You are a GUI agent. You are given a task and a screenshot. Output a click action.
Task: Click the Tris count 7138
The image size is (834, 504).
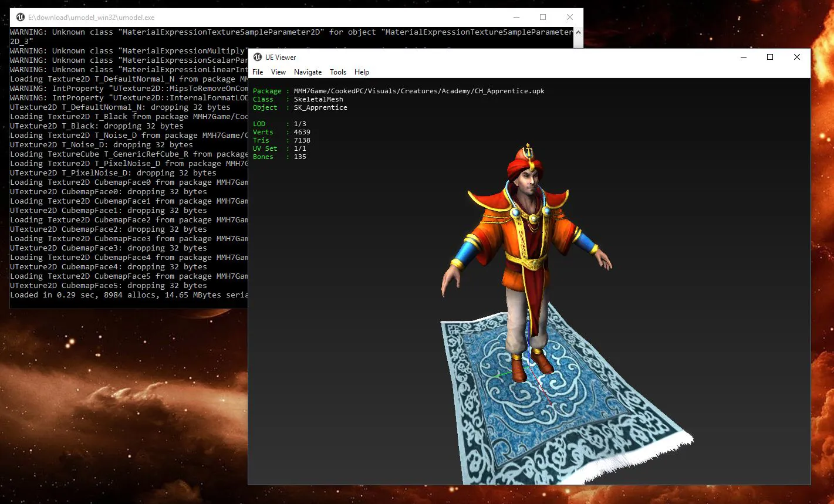[302, 140]
